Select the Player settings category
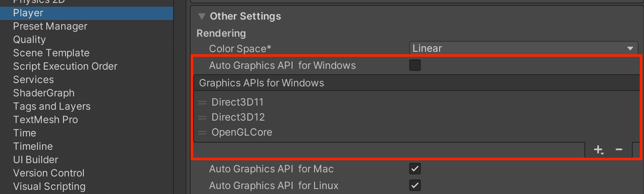Viewport: 644px width, 194px height. point(28,13)
